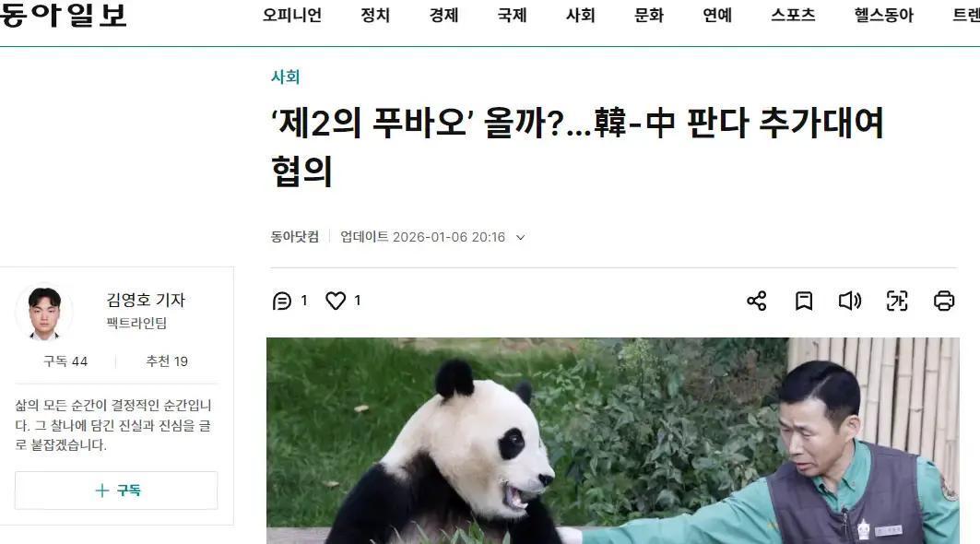The image size is (980, 544).
Task: Bookmark this article
Action: point(804,301)
